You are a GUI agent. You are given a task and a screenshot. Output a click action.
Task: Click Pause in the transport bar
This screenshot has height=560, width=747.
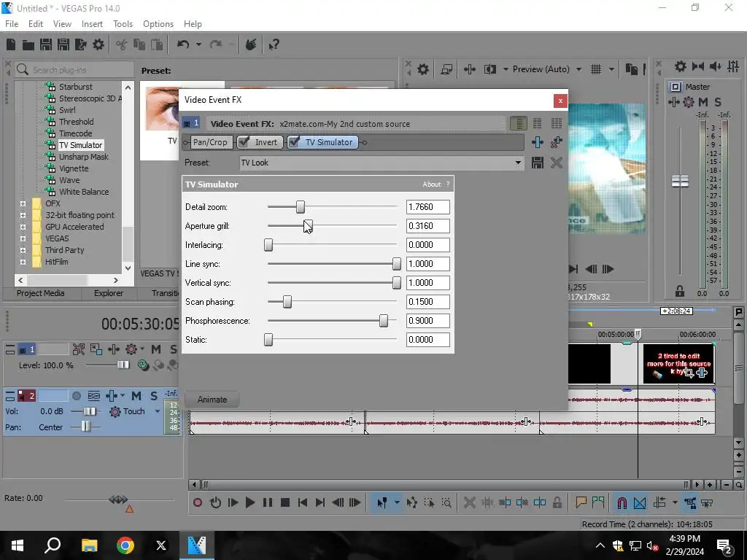pyautogui.click(x=268, y=502)
